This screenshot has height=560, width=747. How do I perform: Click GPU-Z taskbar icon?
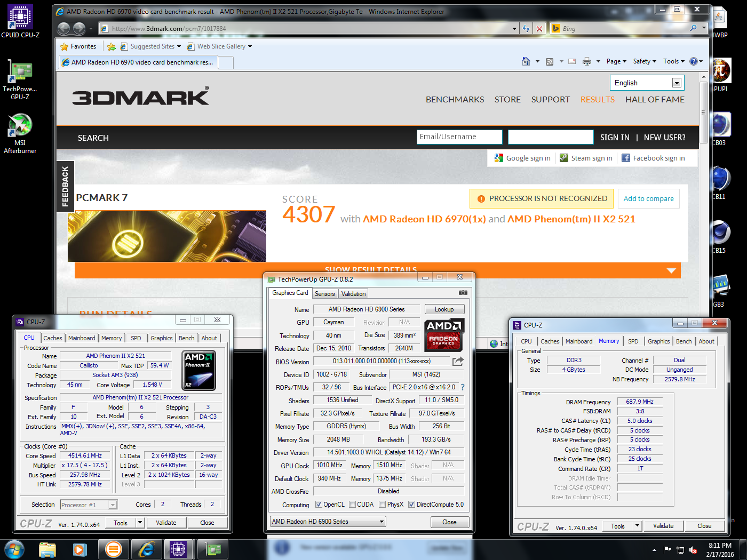(x=213, y=549)
